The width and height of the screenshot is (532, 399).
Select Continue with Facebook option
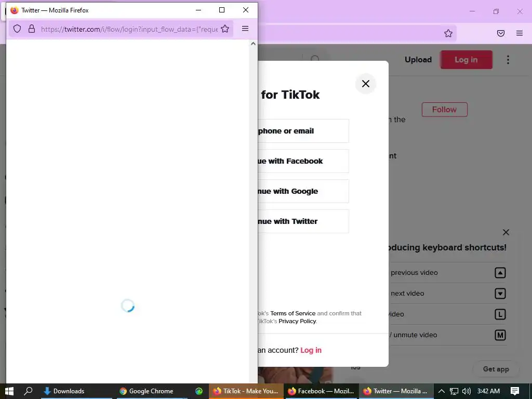click(303, 161)
